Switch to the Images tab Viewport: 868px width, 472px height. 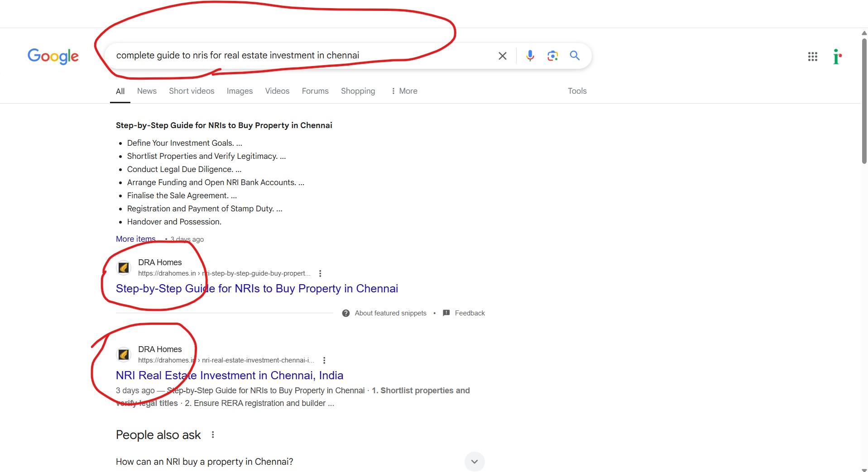240,91
